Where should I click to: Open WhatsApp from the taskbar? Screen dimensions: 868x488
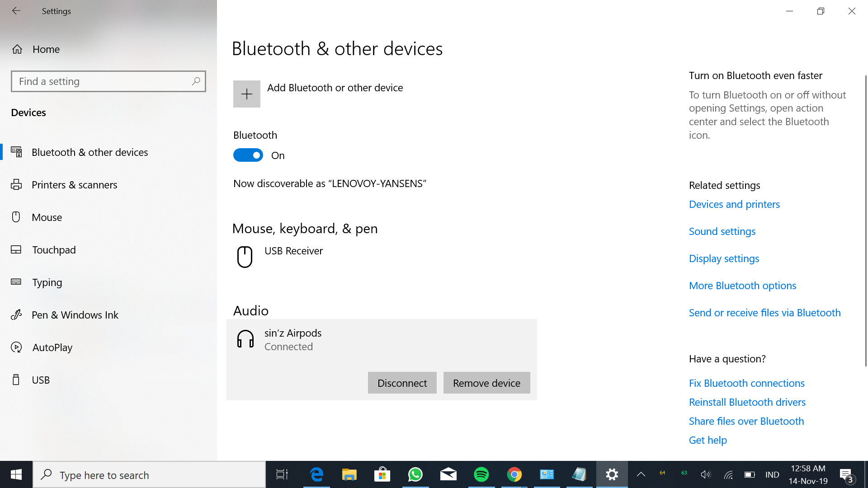pyautogui.click(x=415, y=474)
